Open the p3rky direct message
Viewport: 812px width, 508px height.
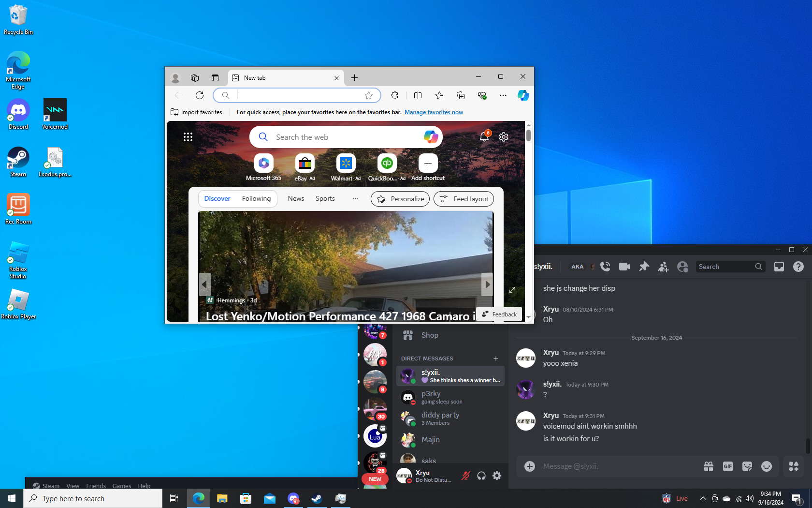[x=450, y=397]
